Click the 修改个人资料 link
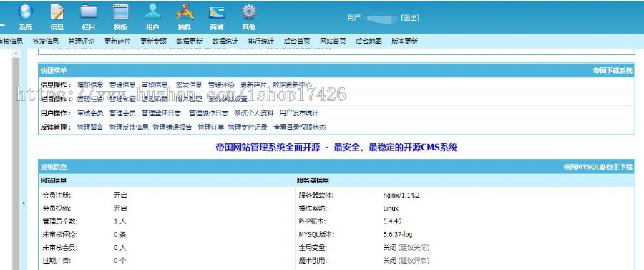 coord(254,113)
